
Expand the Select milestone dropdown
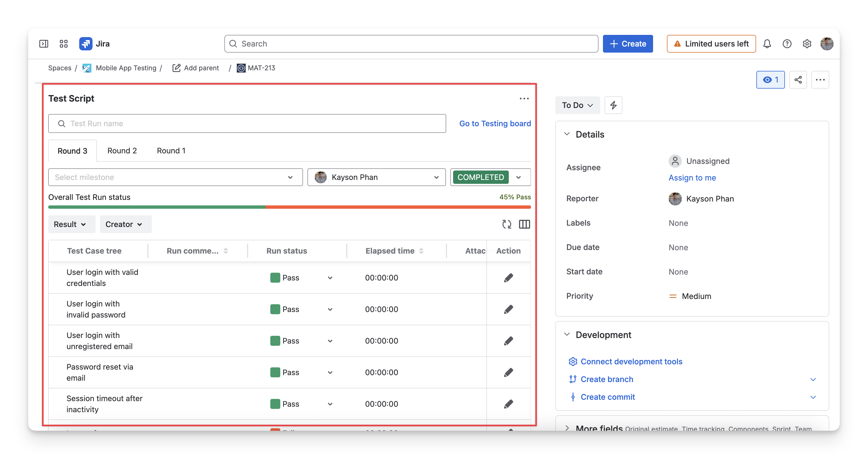pos(175,177)
